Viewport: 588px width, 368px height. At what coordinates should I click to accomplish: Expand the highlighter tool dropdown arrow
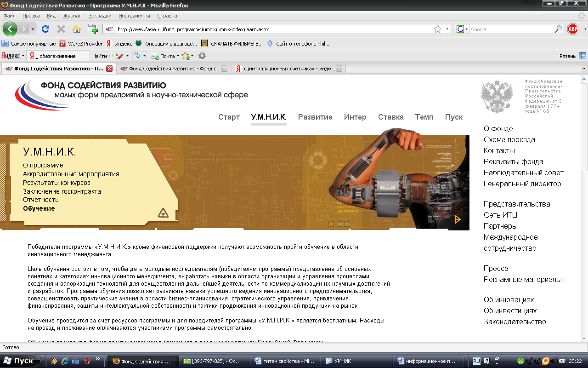tap(127, 56)
